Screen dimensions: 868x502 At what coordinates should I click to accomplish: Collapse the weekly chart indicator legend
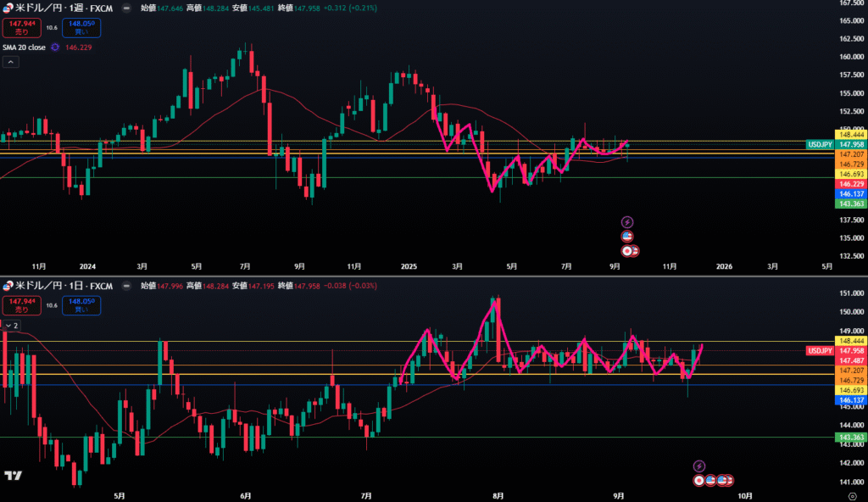(x=11, y=63)
